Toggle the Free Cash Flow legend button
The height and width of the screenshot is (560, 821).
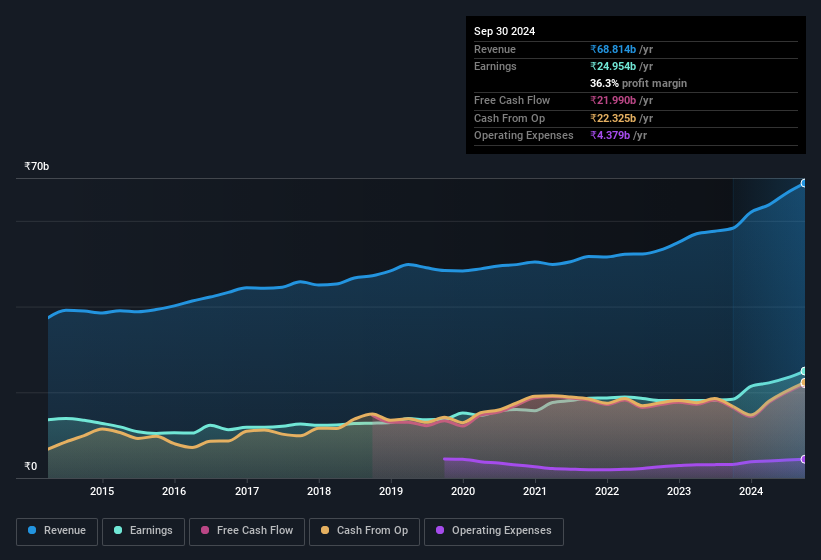247,531
